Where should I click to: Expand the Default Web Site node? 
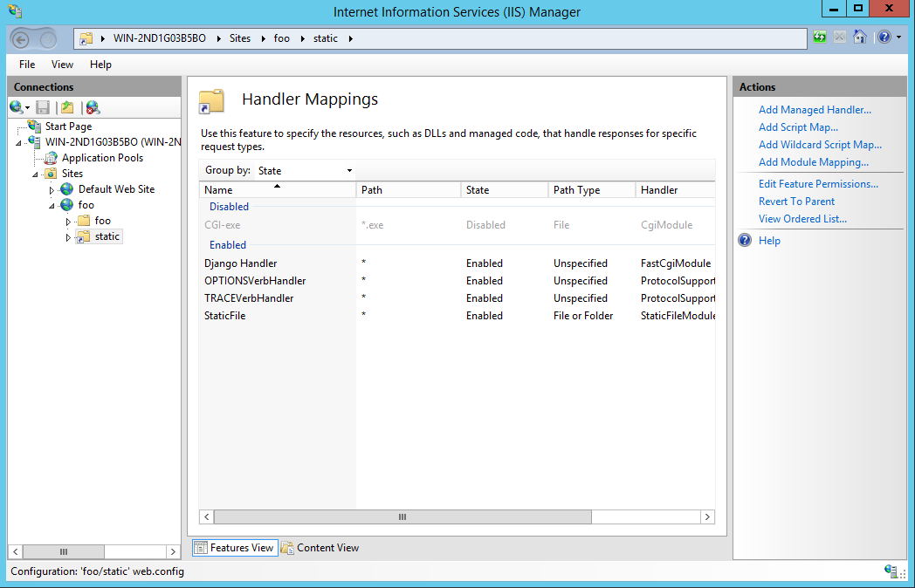click(x=52, y=189)
